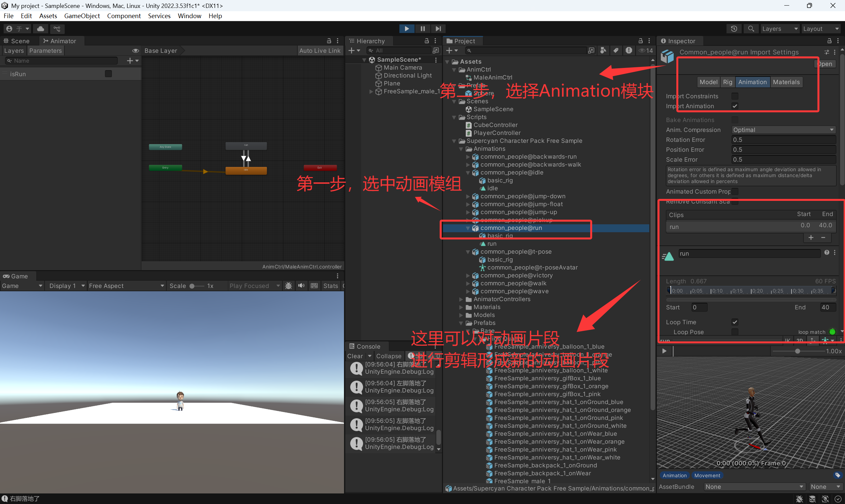Toggle the Loop Time checkbox
845x504 pixels.
tap(735, 322)
